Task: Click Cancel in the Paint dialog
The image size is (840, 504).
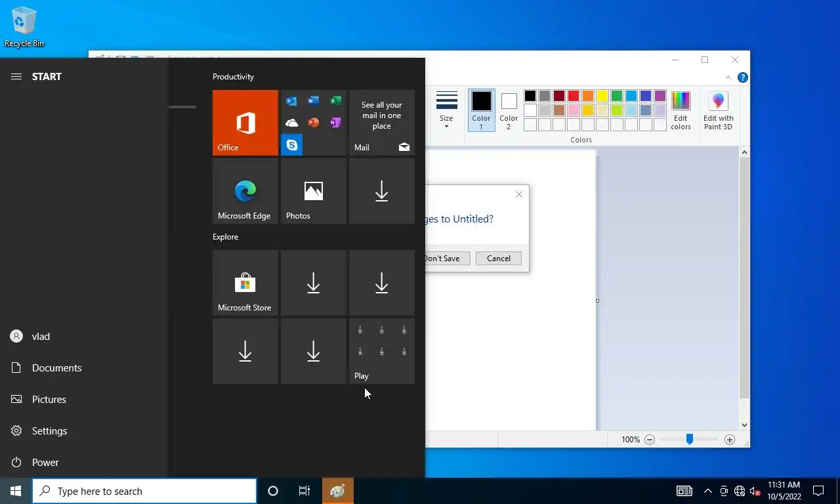Action: (499, 259)
